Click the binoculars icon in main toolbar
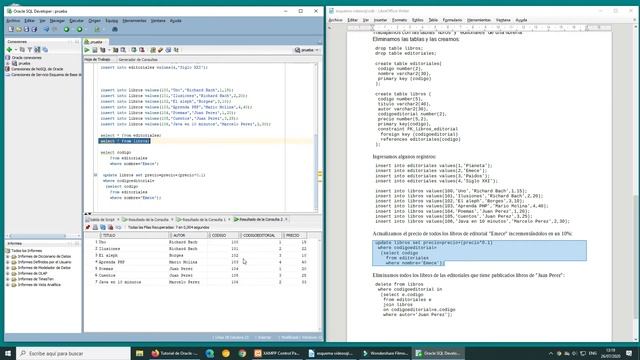 [115, 29]
